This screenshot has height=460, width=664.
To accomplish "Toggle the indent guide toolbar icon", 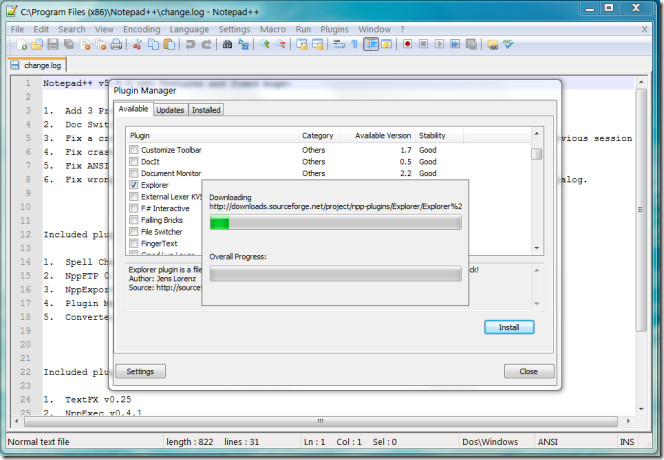I will (x=371, y=44).
